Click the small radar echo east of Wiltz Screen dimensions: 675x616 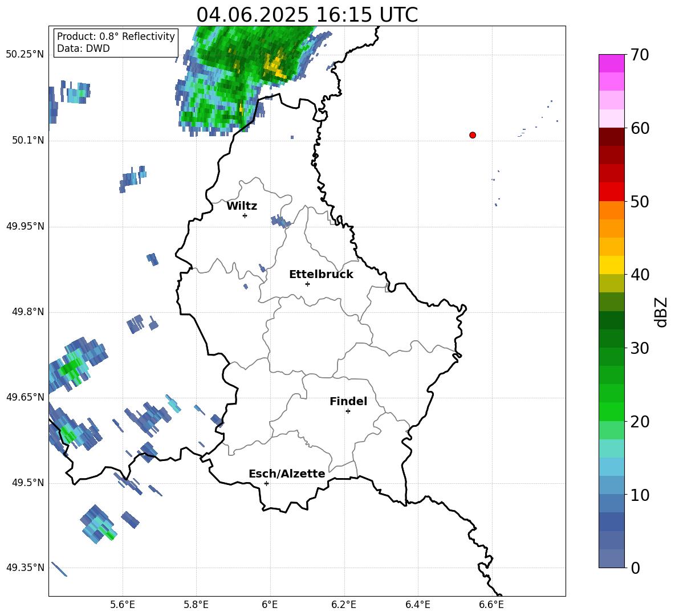coord(280,222)
